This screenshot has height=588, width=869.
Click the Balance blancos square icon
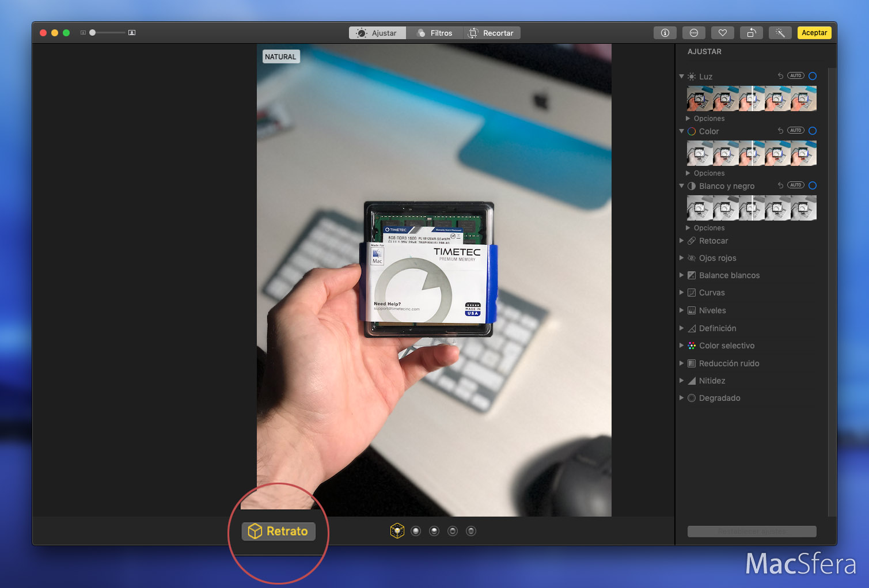coord(692,275)
